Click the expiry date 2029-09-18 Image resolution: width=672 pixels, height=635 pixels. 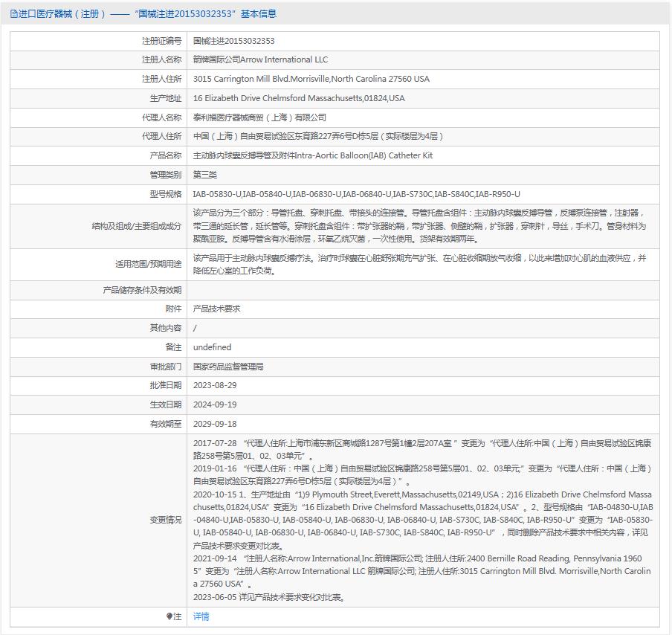[x=214, y=424]
